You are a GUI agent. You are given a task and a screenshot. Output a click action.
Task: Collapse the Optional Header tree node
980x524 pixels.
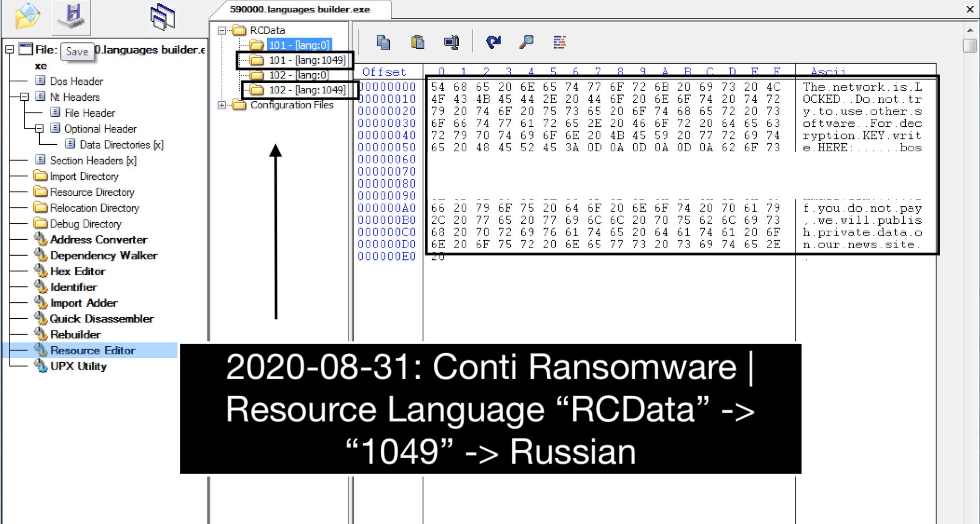coord(39,129)
